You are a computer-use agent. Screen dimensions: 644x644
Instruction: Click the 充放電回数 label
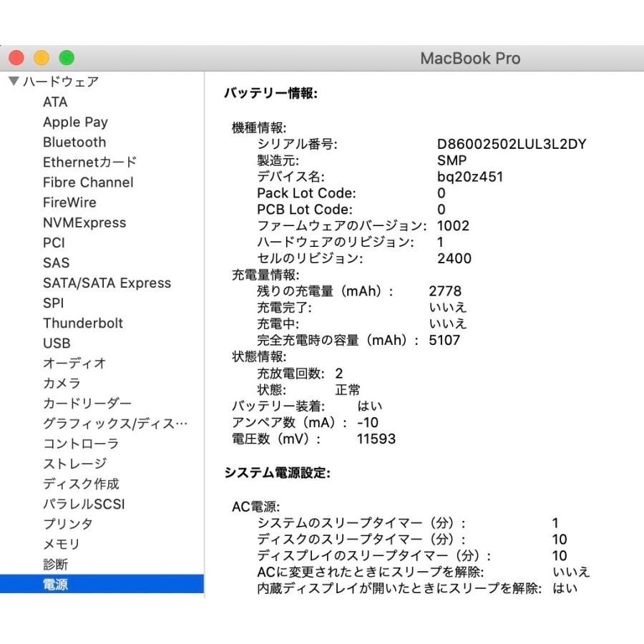point(291,374)
